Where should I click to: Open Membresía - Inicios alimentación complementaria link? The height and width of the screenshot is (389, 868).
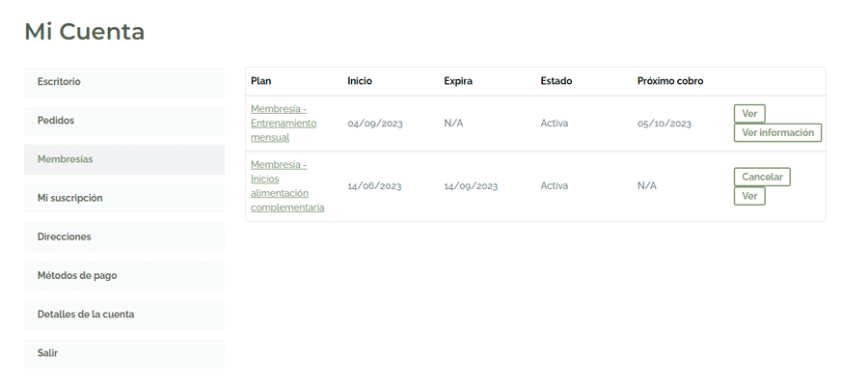pyautogui.click(x=287, y=185)
